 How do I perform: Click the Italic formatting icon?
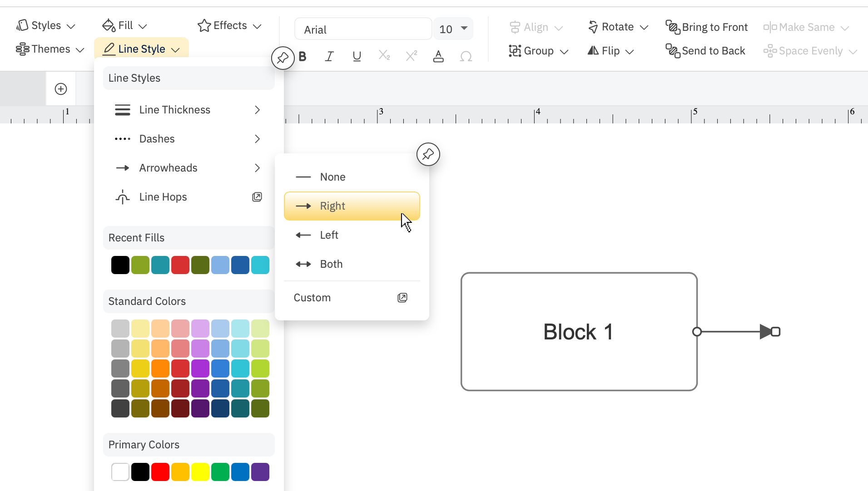point(329,57)
